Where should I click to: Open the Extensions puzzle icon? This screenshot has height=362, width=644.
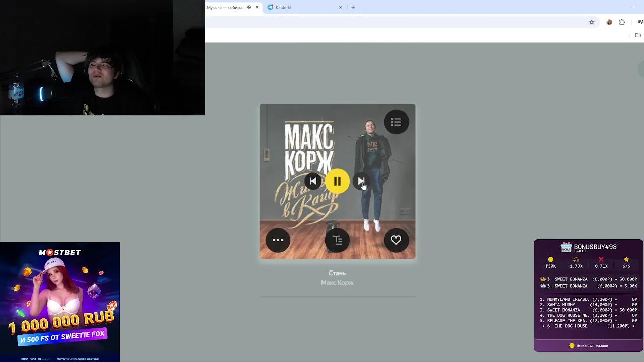click(x=622, y=22)
